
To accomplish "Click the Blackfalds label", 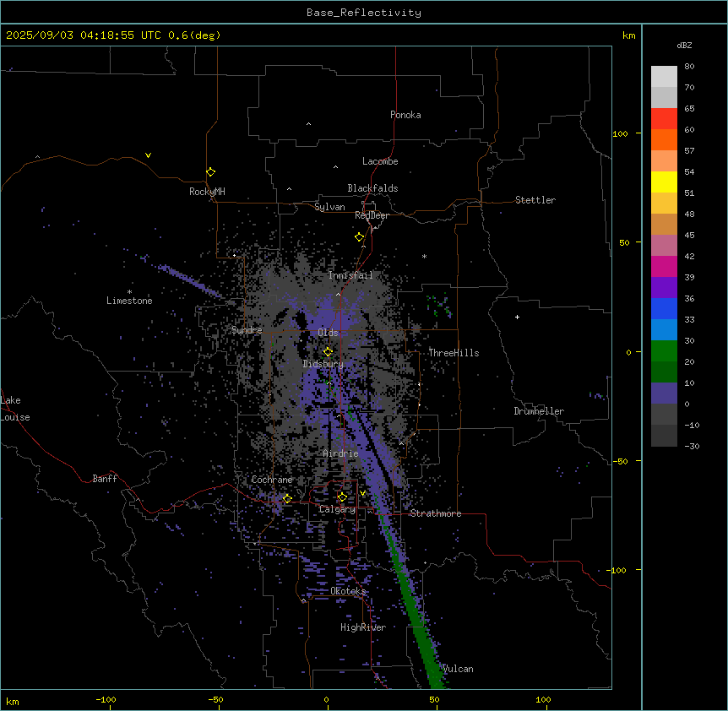I will pyautogui.click(x=372, y=188).
